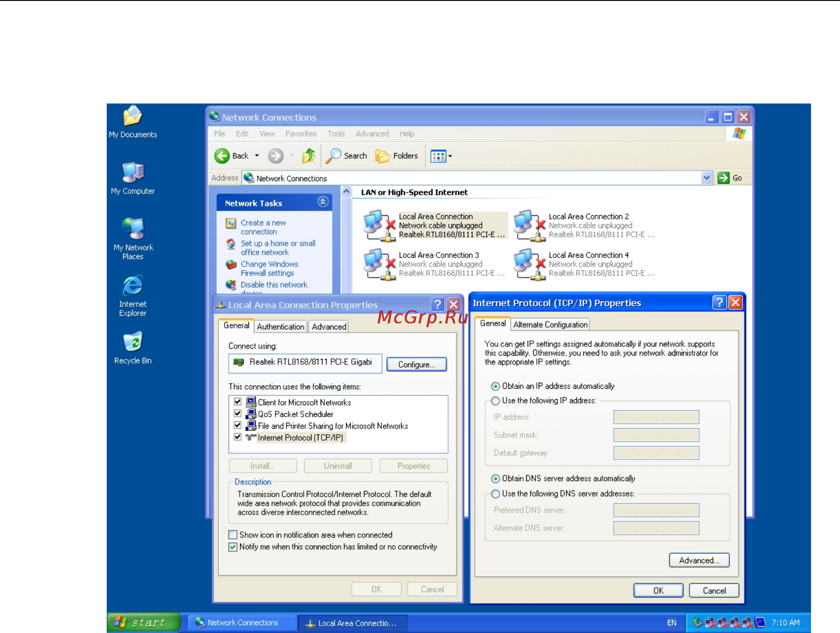Uncheck File and Printer Sharing checkbox
Image resolution: width=840 pixels, height=633 pixels.
tap(238, 425)
